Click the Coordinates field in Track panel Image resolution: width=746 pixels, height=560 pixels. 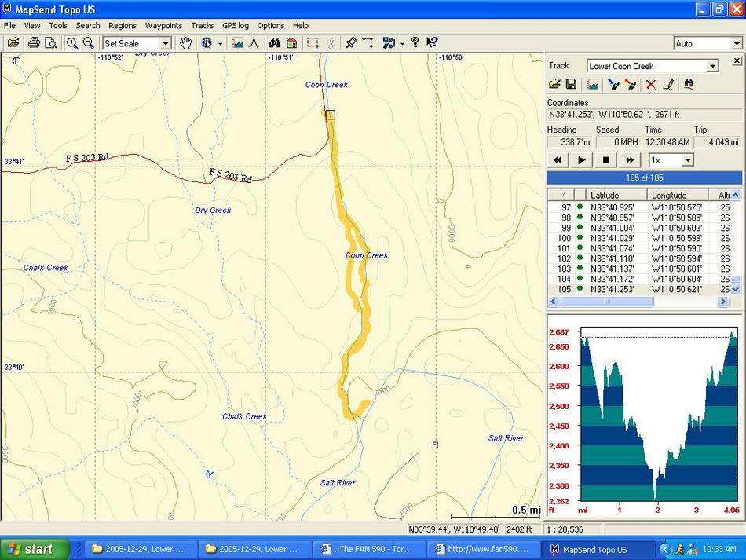click(x=644, y=115)
